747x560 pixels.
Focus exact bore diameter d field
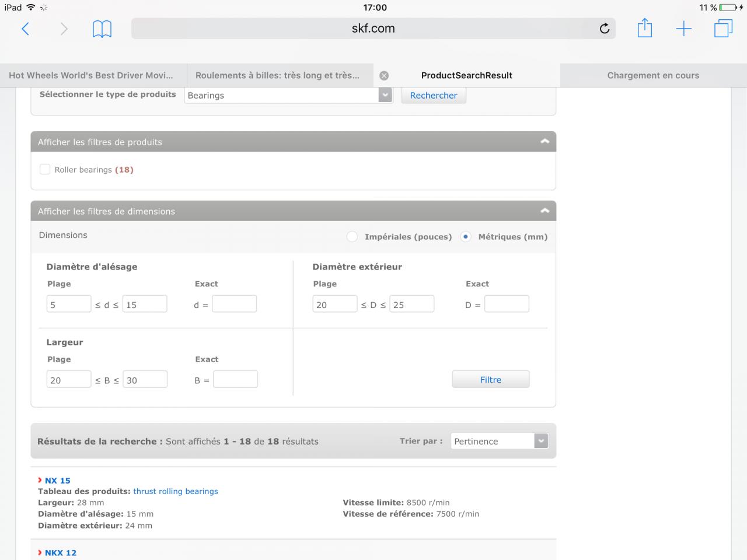[234, 304]
